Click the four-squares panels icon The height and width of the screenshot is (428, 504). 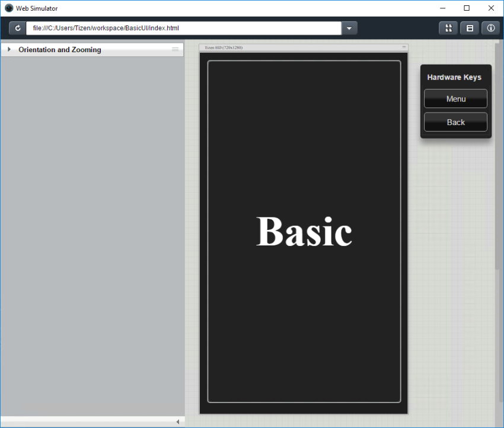tap(448, 27)
